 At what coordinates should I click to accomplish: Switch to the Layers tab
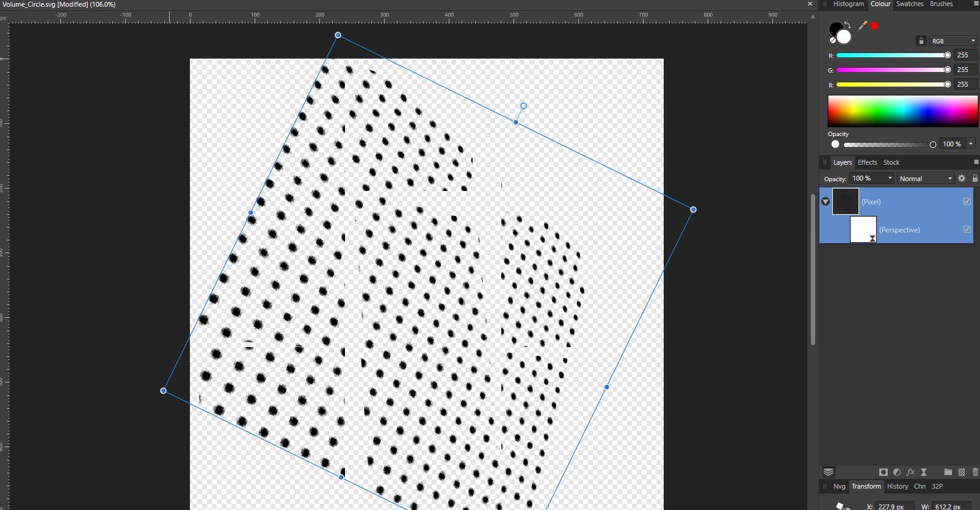(842, 162)
